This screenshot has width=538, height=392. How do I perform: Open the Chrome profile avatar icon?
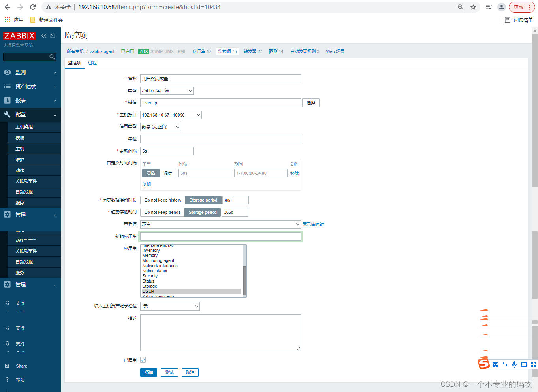[502, 7]
